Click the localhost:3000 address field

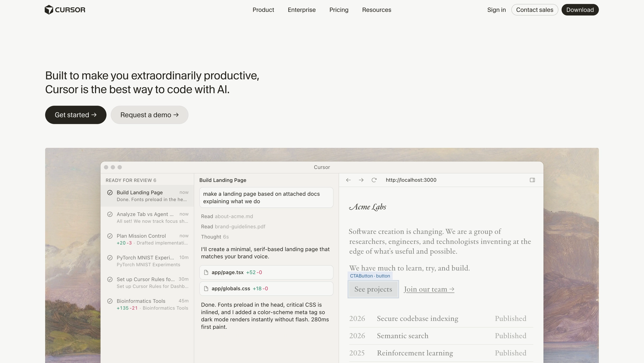(411, 180)
